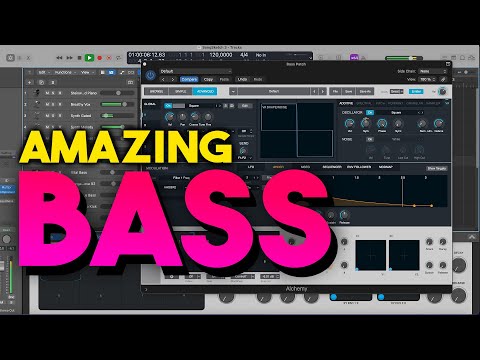Screen dimensions: 480x360
Task: Adjust the source Pan knob
Action: pos(182,117)
